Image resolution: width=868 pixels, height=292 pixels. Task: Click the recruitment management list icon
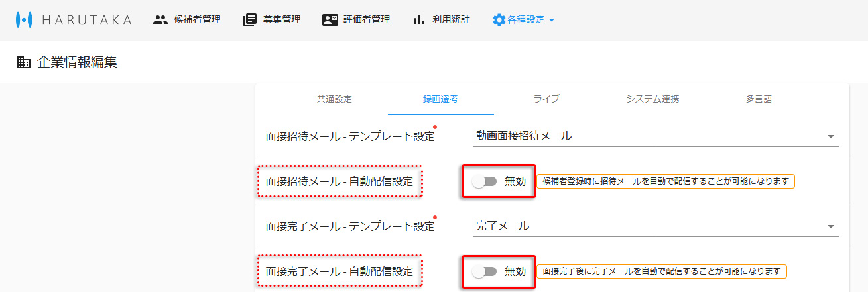tap(250, 20)
